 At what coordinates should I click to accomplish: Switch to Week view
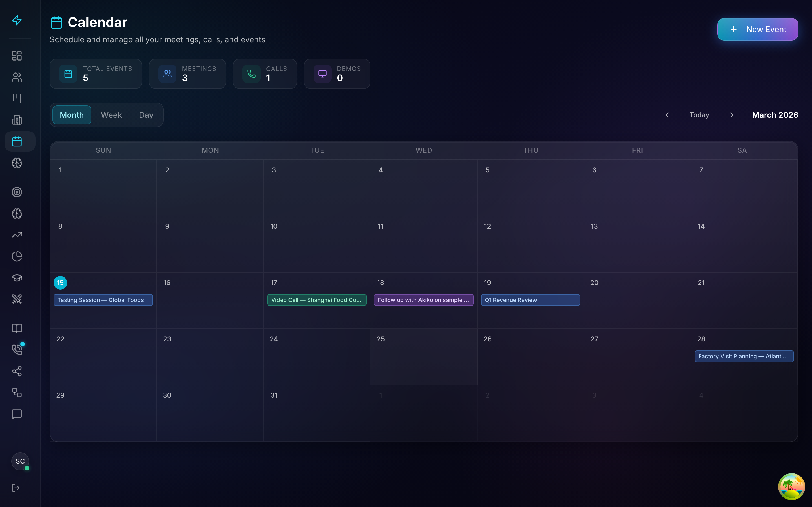[x=111, y=115]
